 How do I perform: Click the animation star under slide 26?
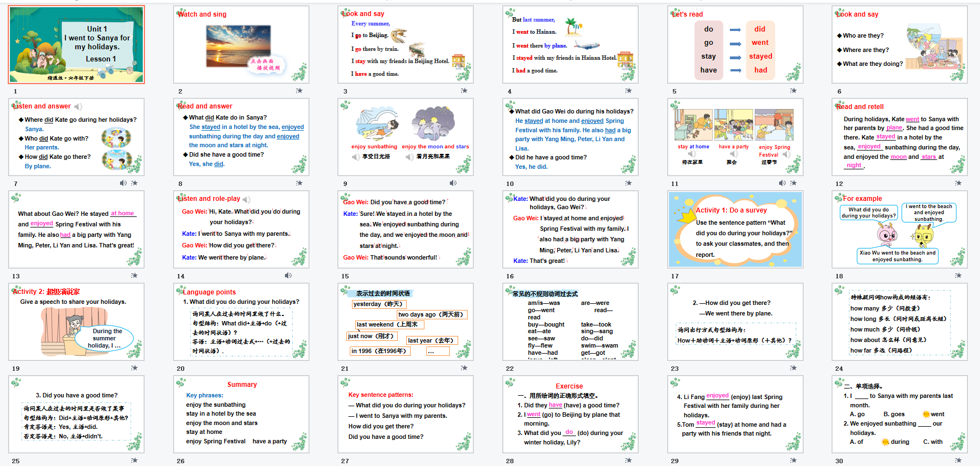coord(299,460)
